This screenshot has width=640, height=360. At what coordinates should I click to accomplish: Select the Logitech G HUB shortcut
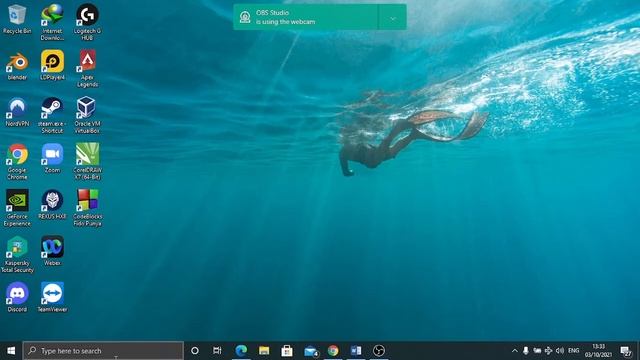(87, 22)
